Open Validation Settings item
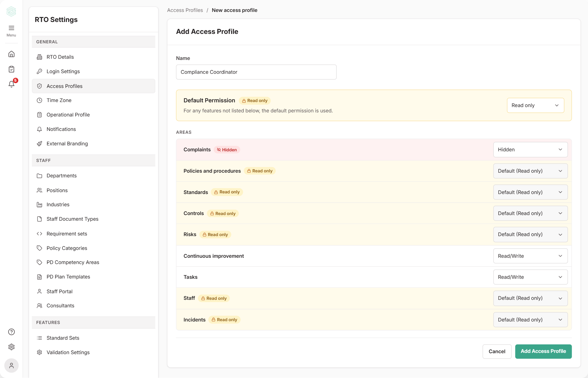 pos(94,352)
